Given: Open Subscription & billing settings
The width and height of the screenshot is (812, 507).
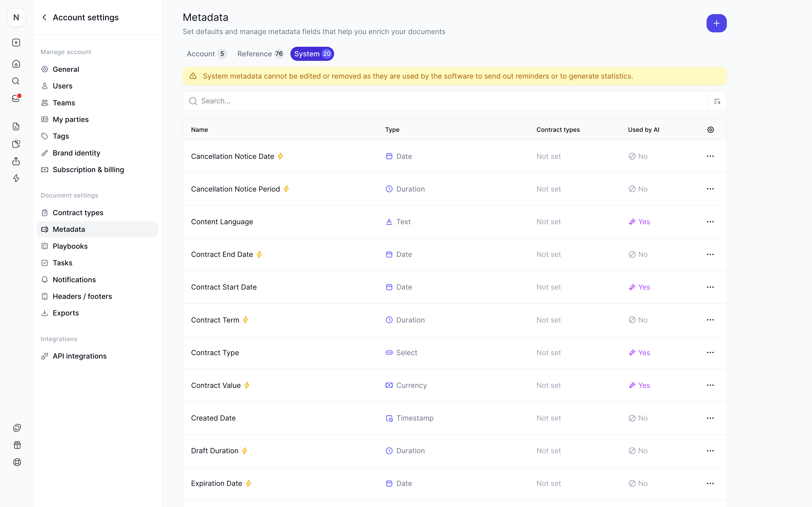Looking at the screenshot, I should (88, 170).
